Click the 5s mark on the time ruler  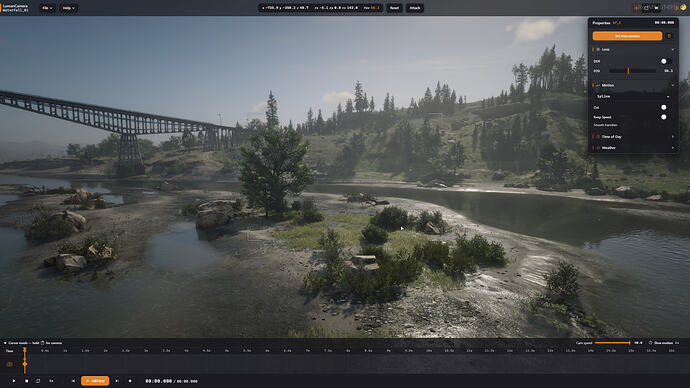tap(227, 351)
